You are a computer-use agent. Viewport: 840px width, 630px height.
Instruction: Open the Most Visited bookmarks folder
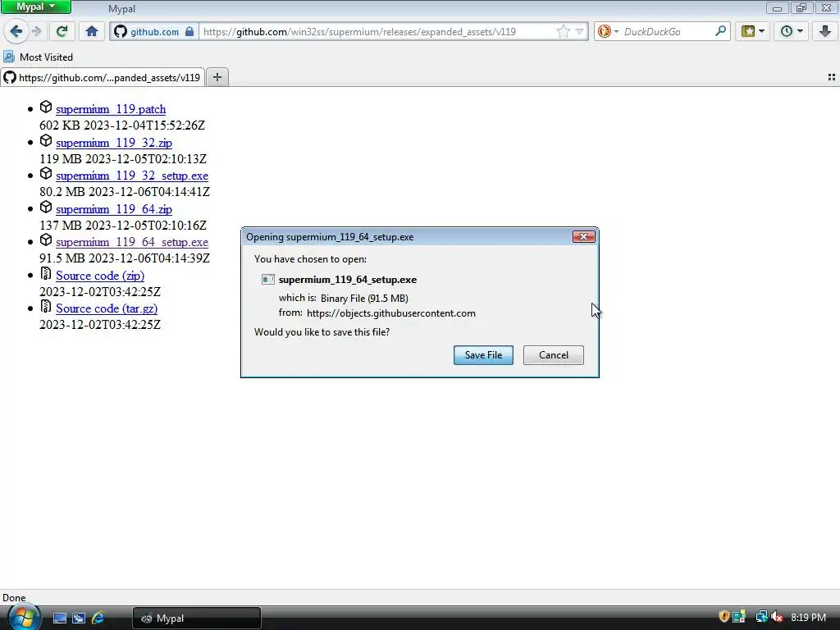[x=38, y=57]
